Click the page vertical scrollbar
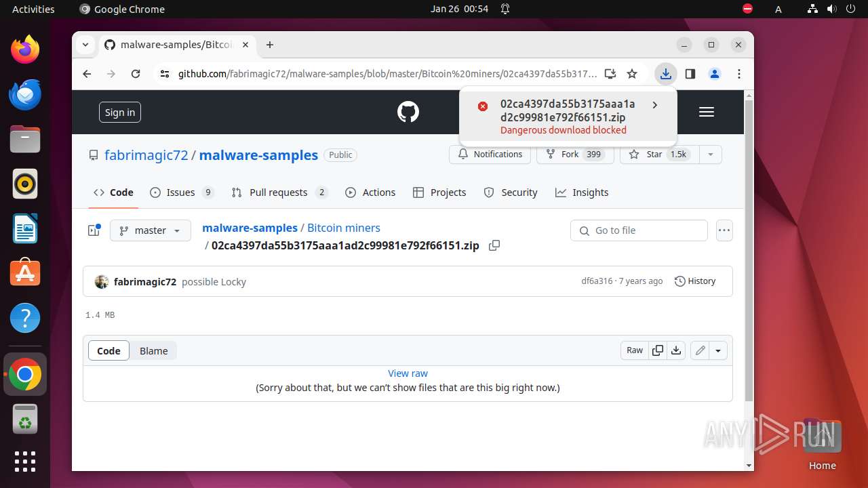This screenshot has height=488, width=868. pyautogui.click(x=749, y=251)
